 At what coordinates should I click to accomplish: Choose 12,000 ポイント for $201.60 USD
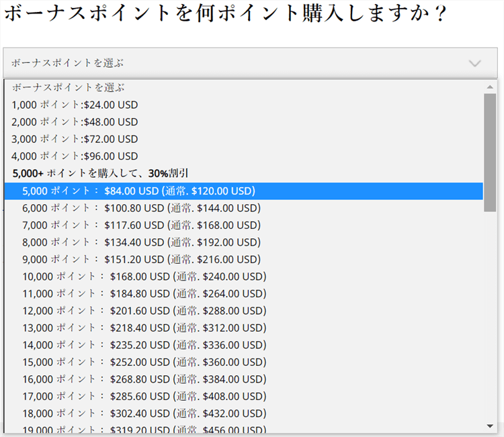point(144,311)
